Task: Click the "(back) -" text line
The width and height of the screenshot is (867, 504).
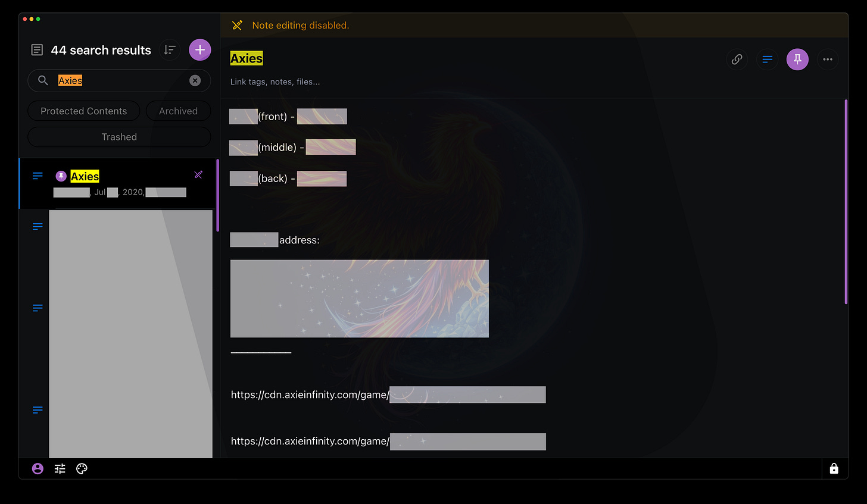Action: coord(276,179)
